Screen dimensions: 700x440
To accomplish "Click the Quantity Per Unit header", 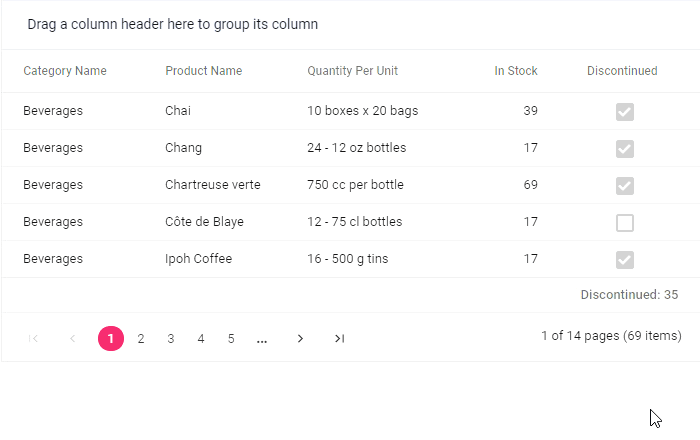I will 353,71.
